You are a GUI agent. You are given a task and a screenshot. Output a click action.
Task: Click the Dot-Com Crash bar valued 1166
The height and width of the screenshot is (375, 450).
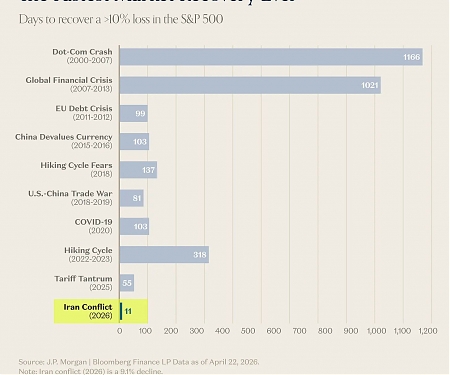pos(271,57)
